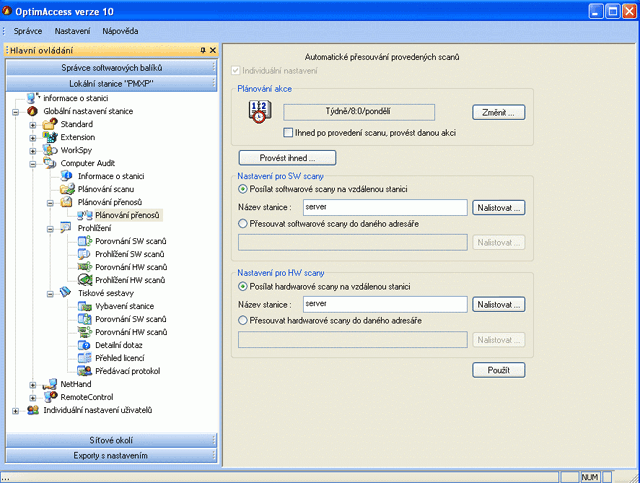Click the Computer Audit tree icon
The image size is (640, 483).
(x=50, y=163)
